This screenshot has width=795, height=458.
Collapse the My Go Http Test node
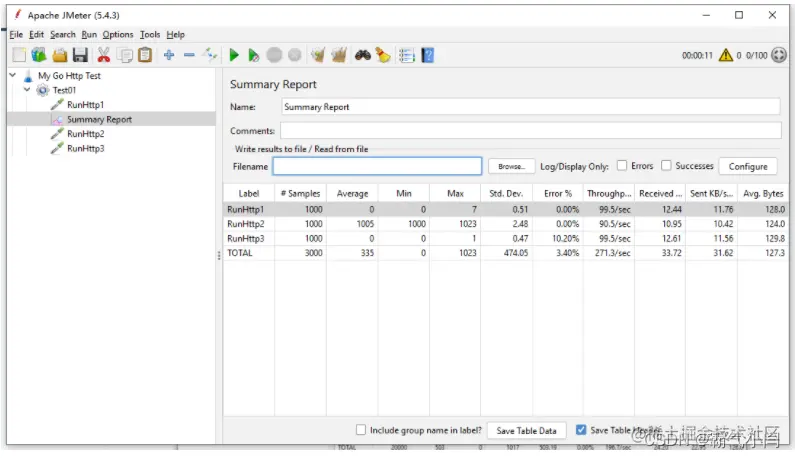point(13,75)
